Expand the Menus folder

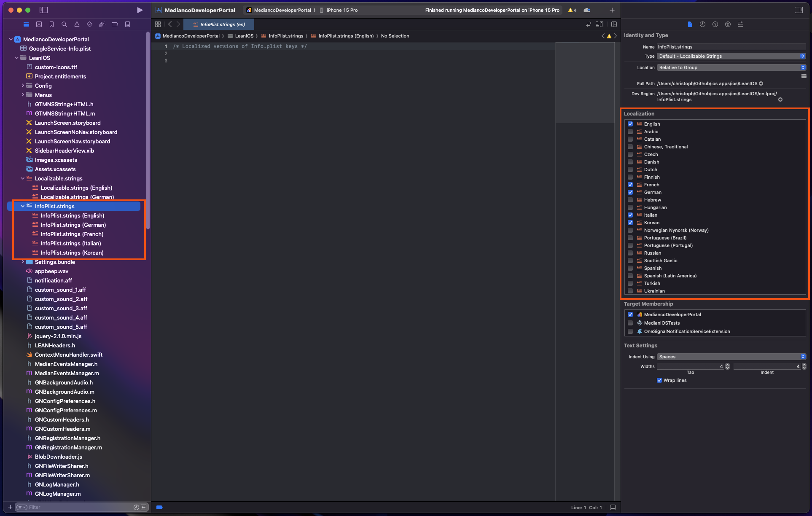coord(23,95)
